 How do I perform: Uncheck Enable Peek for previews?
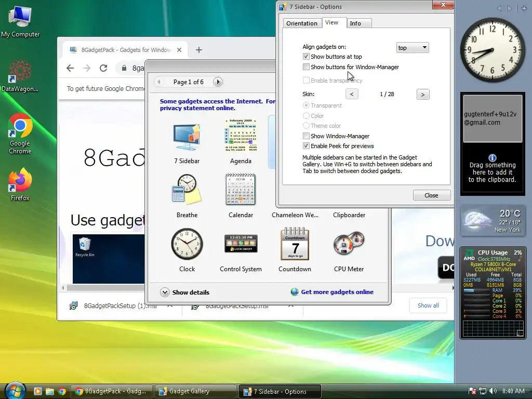[306, 146]
